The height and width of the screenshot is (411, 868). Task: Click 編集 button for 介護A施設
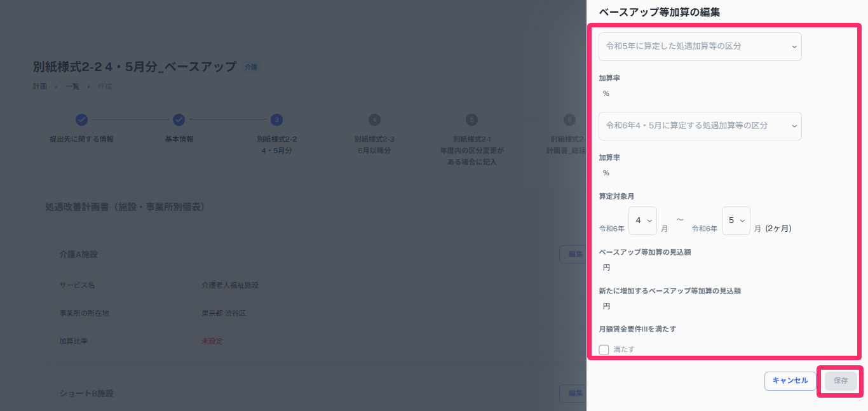[x=573, y=254]
